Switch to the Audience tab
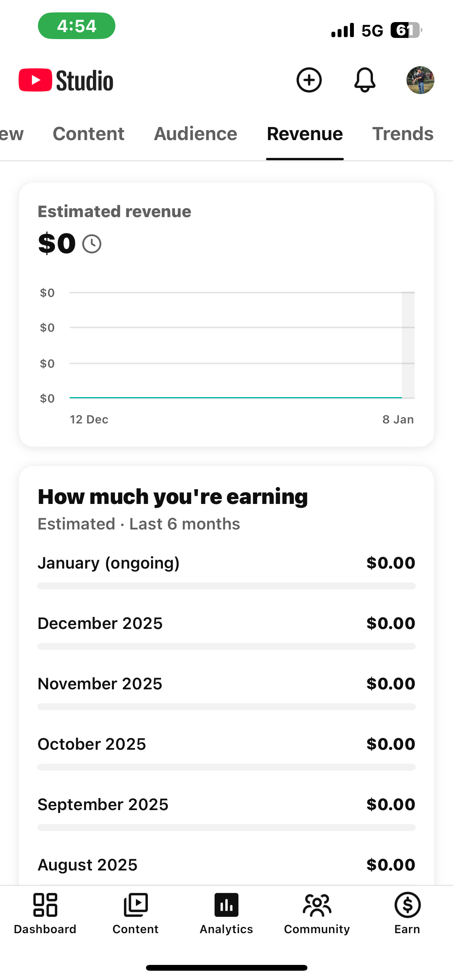 pos(196,134)
